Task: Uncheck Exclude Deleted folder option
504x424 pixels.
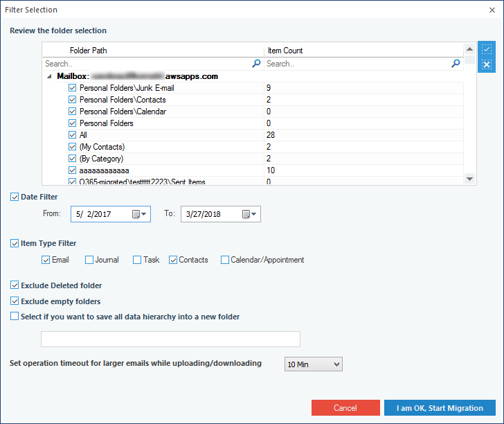Action: (15, 285)
